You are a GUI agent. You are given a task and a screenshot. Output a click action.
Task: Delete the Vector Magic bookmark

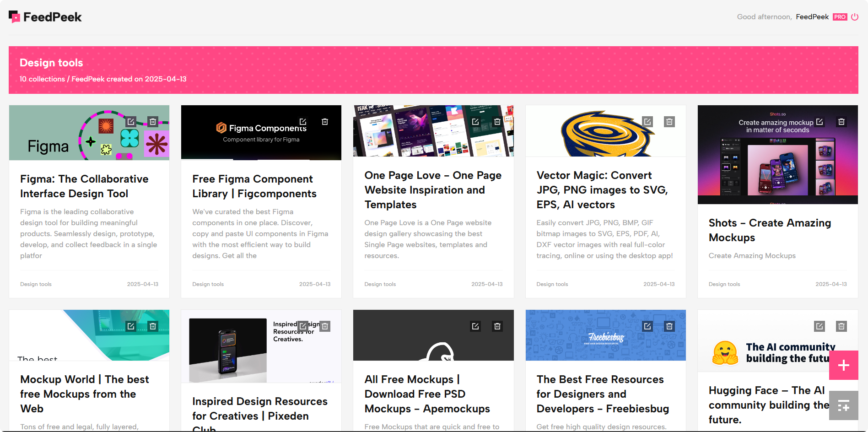click(669, 122)
